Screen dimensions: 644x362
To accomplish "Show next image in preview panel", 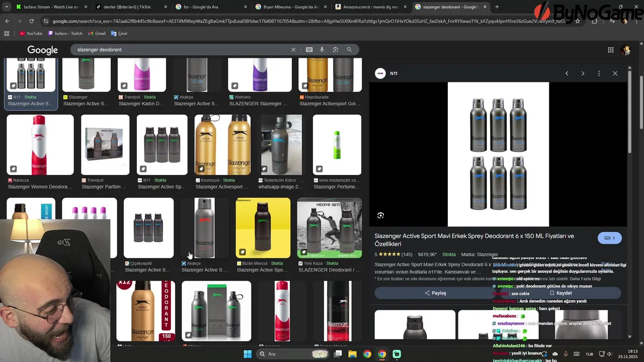I will coord(583,73).
